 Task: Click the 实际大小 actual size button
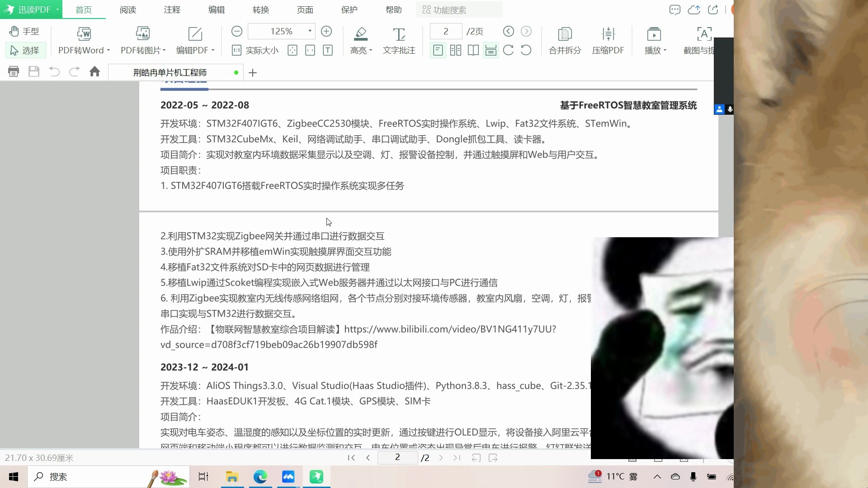coord(255,50)
